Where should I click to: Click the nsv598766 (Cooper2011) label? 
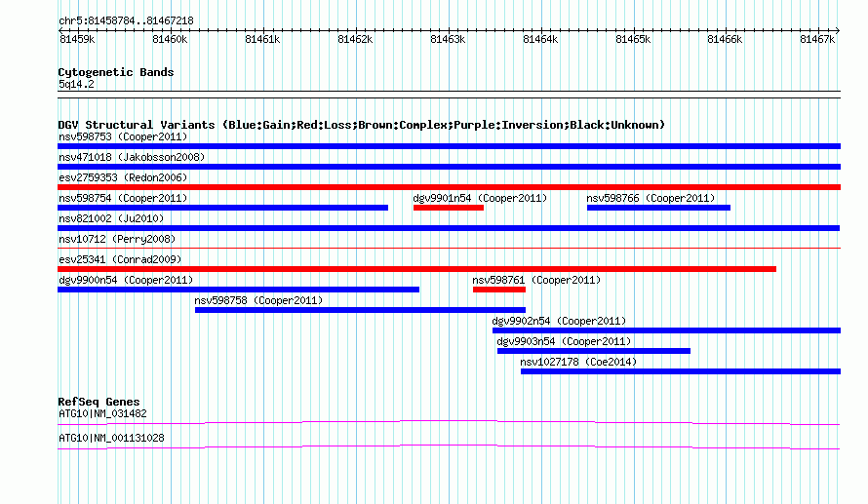point(651,198)
